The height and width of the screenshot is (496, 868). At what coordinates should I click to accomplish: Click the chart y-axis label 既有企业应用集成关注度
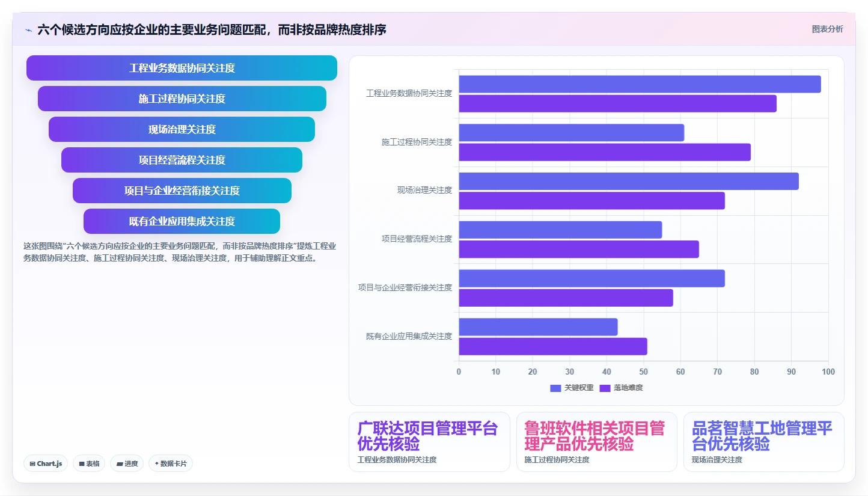[x=409, y=337]
